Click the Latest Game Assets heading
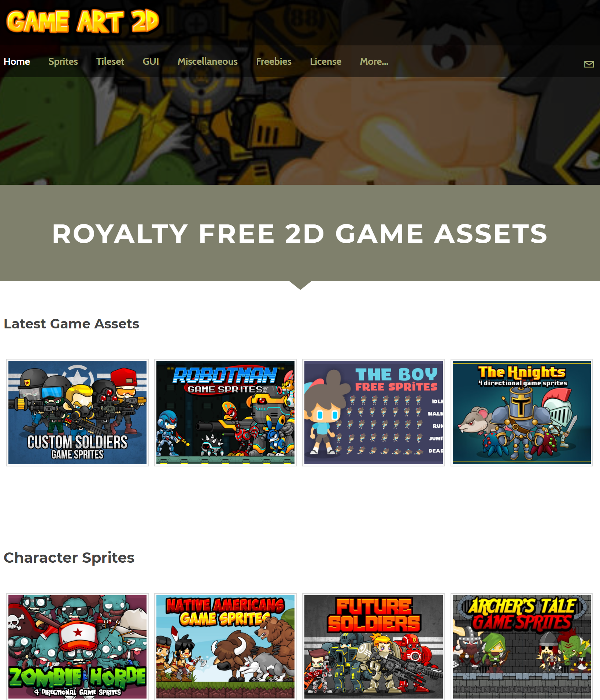This screenshot has width=600, height=700. point(71,324)
